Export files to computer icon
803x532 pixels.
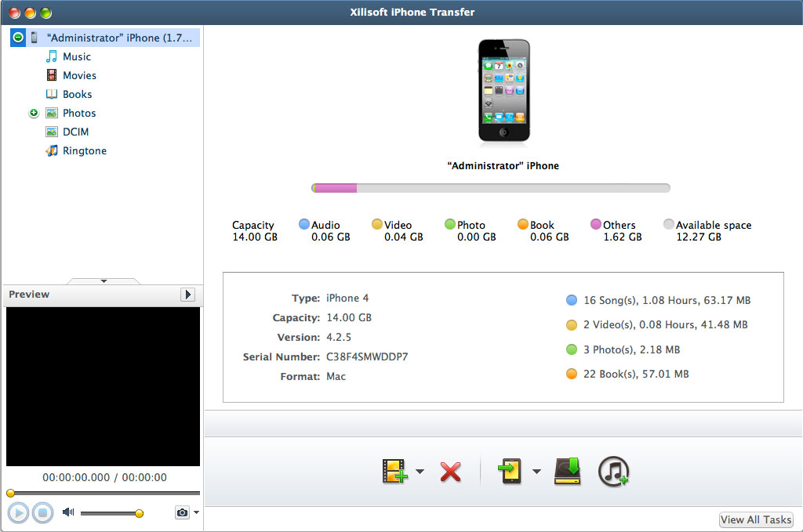(x=568, y=471)
